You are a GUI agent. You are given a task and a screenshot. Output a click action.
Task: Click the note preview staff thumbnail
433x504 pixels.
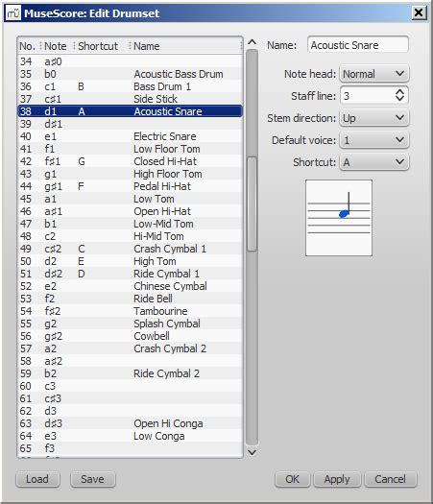coord(339,218)
